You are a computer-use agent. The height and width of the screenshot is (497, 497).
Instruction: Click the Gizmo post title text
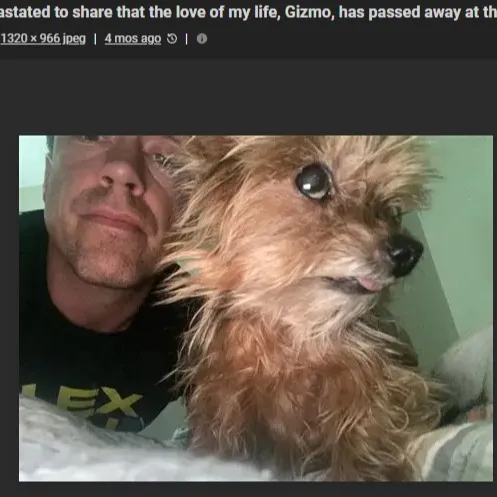click(x=248, y=12)
